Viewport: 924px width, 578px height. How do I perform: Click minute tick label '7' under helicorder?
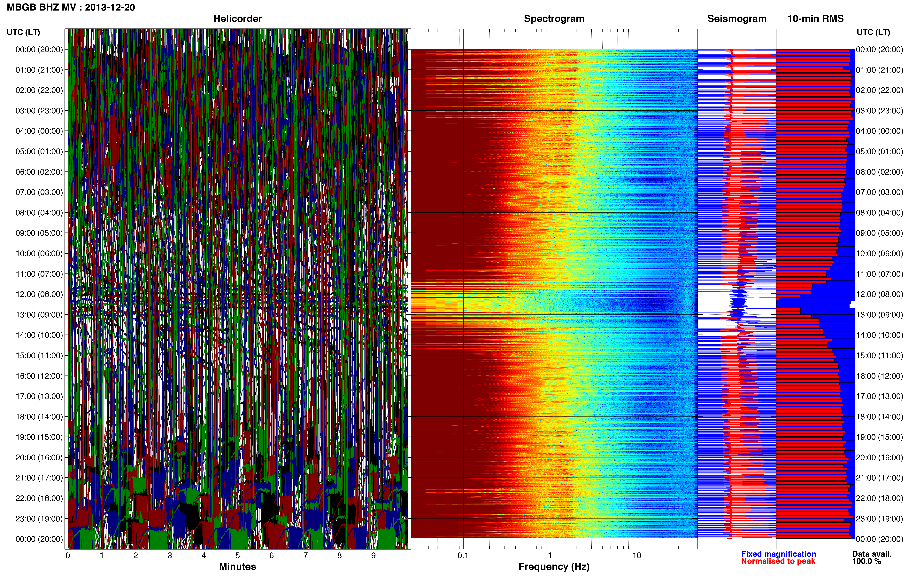click(306, 555)
